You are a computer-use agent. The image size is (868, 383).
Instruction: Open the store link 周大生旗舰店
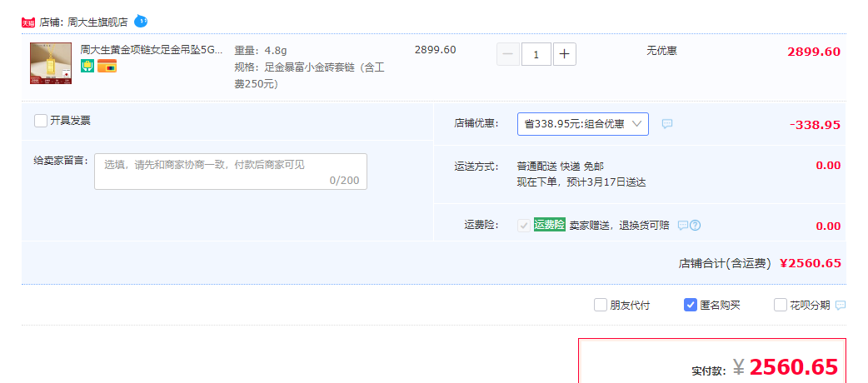click(x=97, y=22)
